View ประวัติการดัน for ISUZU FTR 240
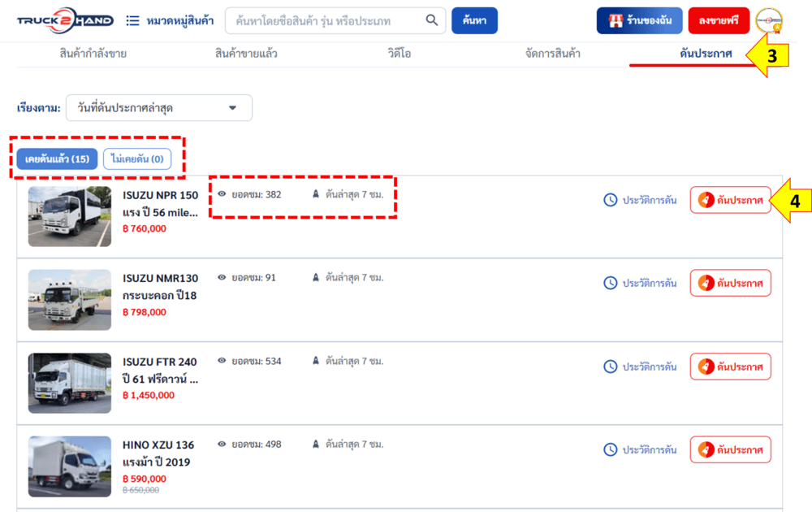812x512 pixels. [x=640, y=367]
